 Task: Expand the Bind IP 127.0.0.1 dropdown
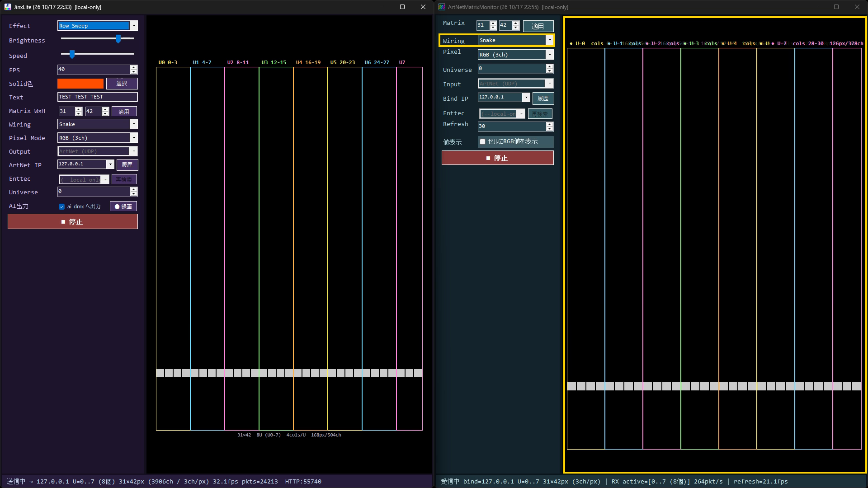tap(526, 97)
